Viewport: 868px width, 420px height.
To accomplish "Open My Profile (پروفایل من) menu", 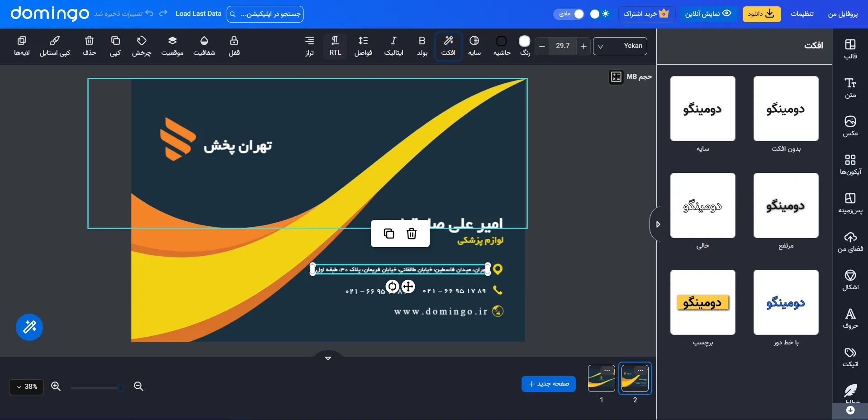I will (843, 14).
